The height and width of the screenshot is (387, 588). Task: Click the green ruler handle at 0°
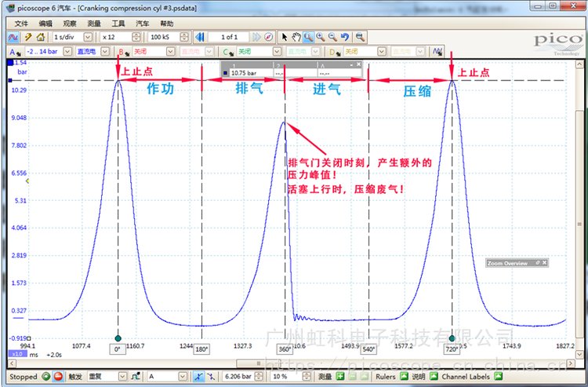(118, 338)
